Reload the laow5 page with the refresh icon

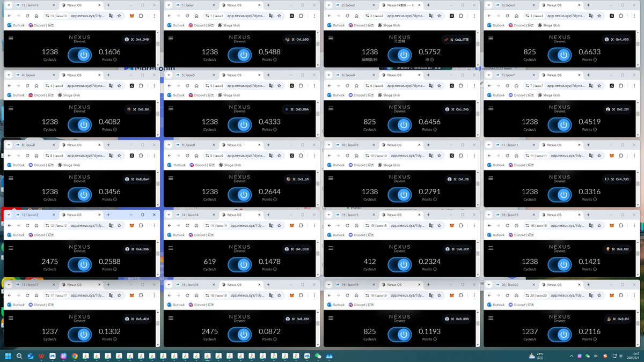tap(187, 85)
